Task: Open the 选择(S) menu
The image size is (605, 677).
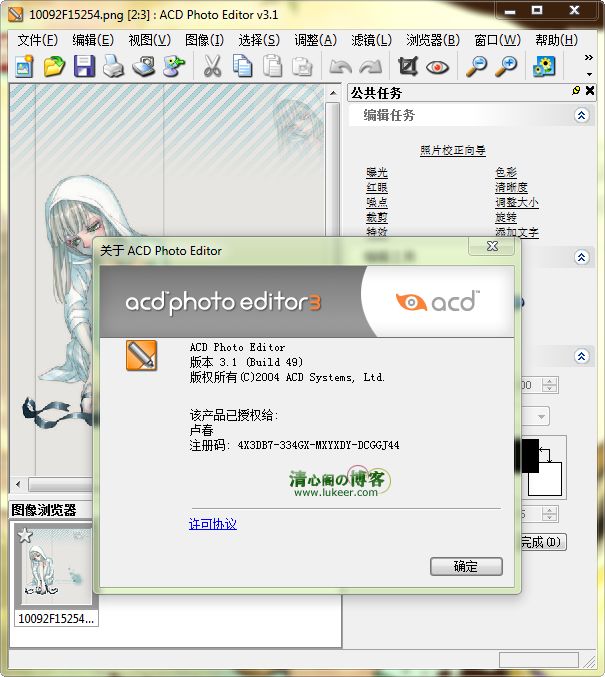Action: tap(259, 40)
